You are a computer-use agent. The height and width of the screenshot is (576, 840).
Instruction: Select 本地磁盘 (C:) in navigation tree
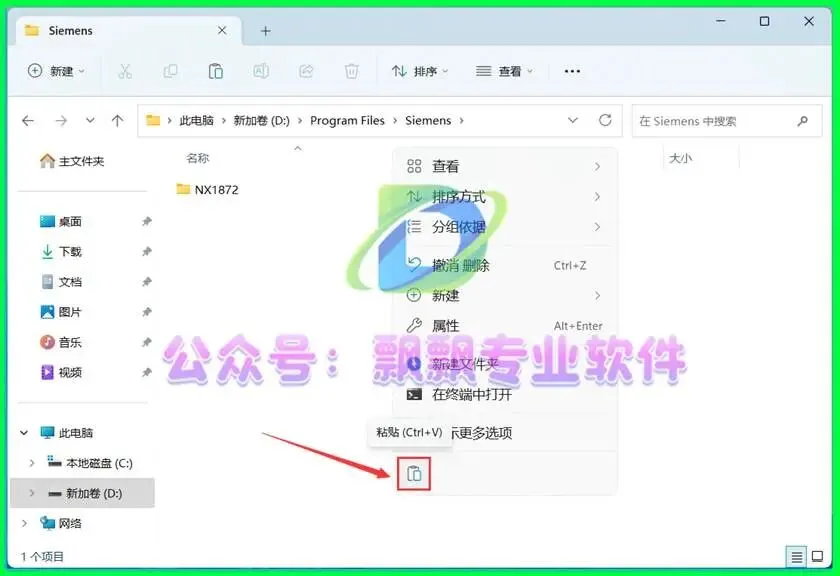tap(90, 463)
